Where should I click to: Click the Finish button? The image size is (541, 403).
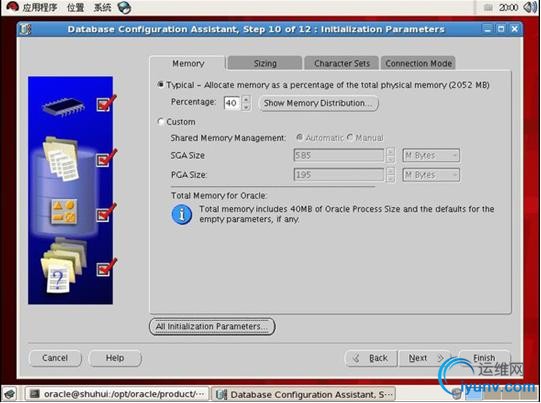point(484,358)
